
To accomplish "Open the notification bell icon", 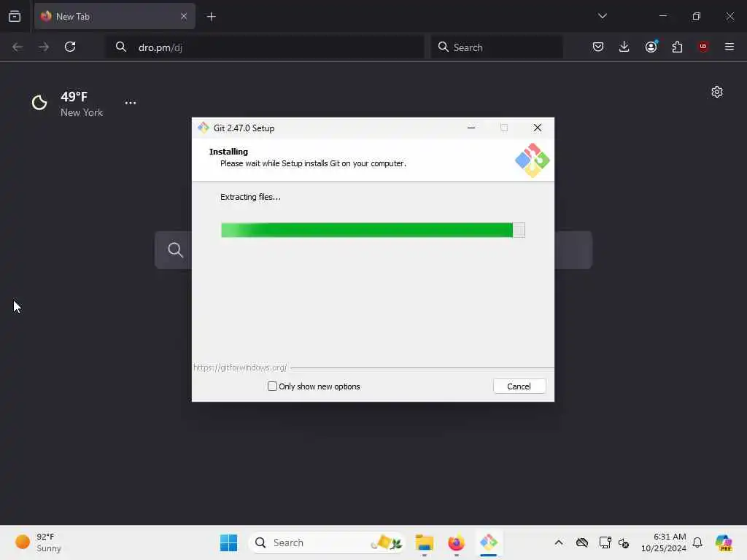I will point(697,542).
